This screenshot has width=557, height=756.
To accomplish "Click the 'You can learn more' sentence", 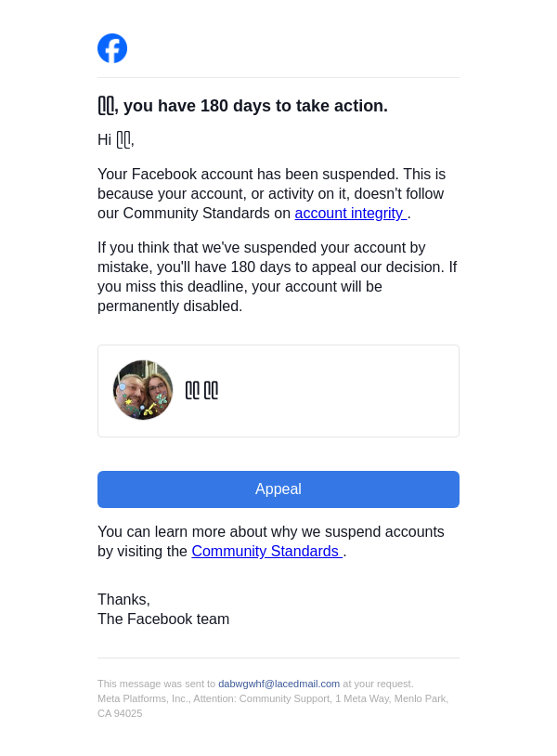I will pyautogui.click(x=271, y=532).
